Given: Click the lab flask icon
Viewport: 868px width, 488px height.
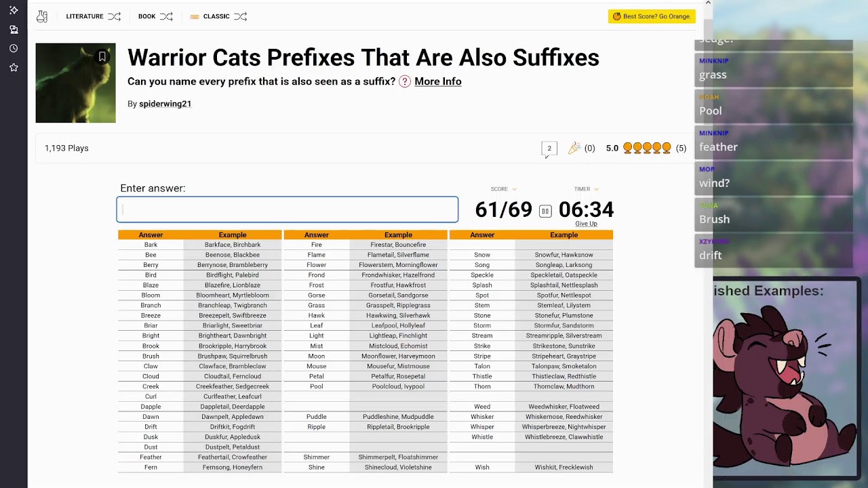Looking at the screenshot, I should (42, 16).
